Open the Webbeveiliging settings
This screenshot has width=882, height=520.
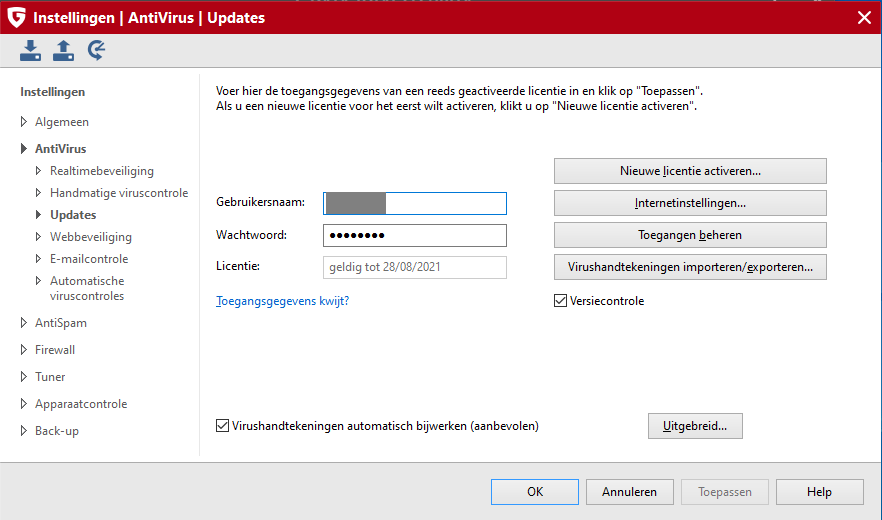[91, 236]
